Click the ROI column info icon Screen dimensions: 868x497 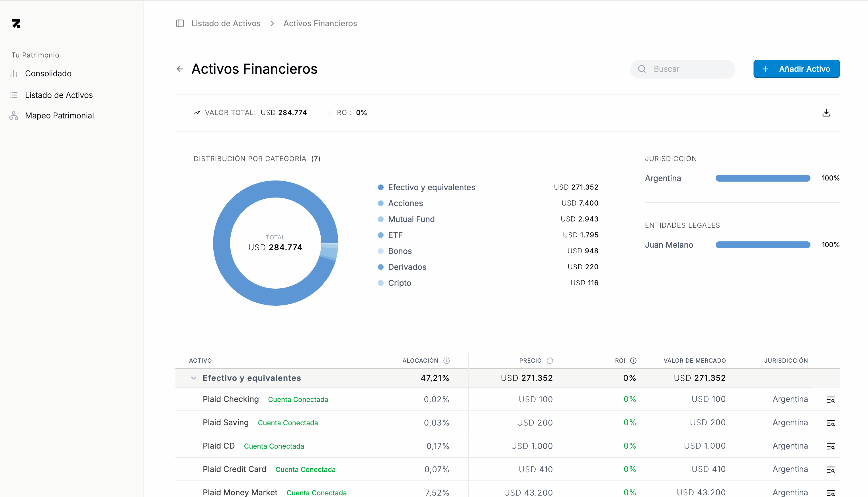click(x=633, y=360)
